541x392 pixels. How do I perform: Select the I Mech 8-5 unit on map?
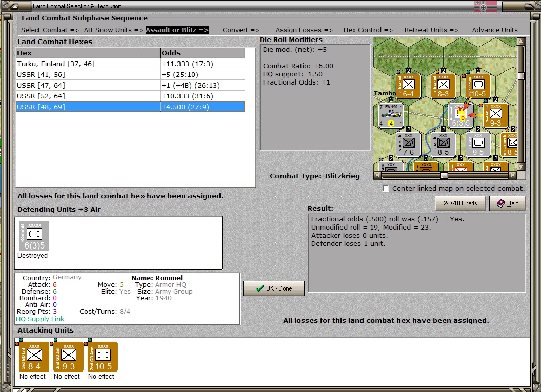pos(443,144)
